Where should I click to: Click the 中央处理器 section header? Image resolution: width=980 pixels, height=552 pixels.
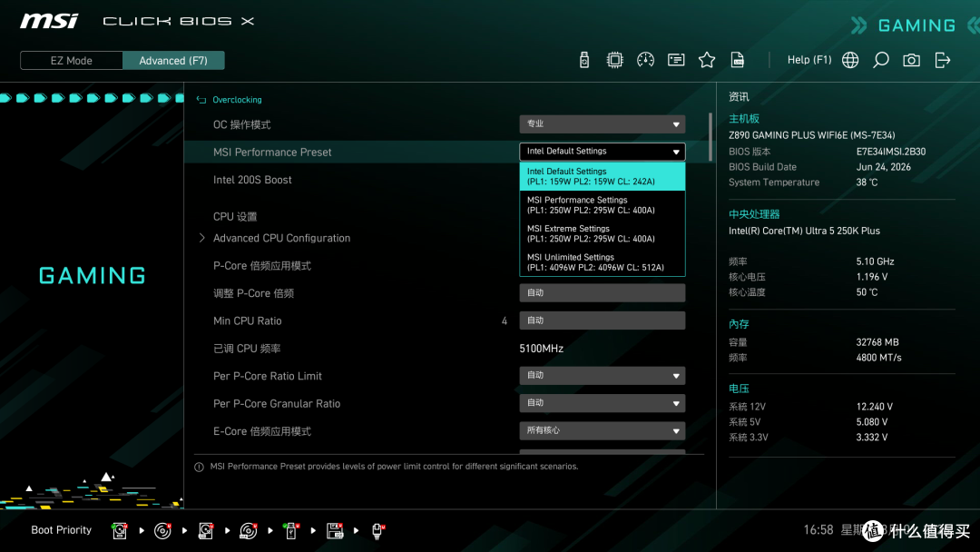coord(754,214)
